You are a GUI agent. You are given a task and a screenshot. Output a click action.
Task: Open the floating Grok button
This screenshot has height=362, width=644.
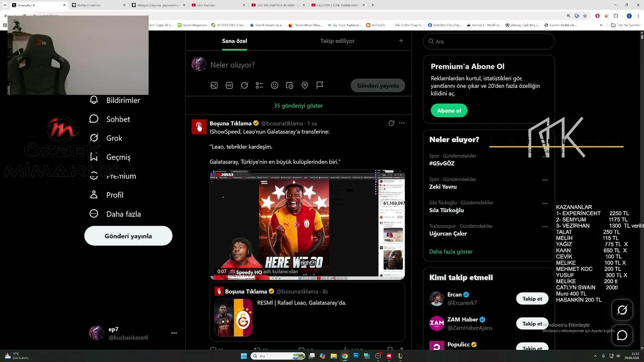tap(622, 310)
